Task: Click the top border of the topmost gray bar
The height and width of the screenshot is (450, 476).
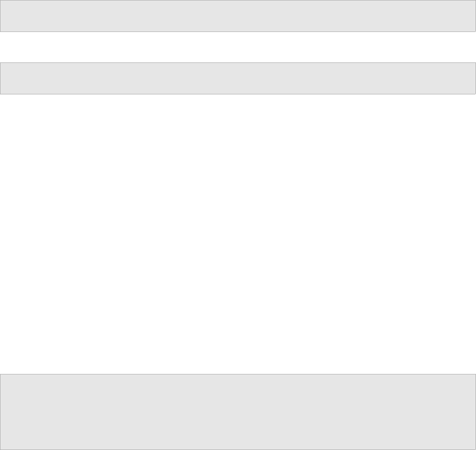Action: (x=238, y=1)
